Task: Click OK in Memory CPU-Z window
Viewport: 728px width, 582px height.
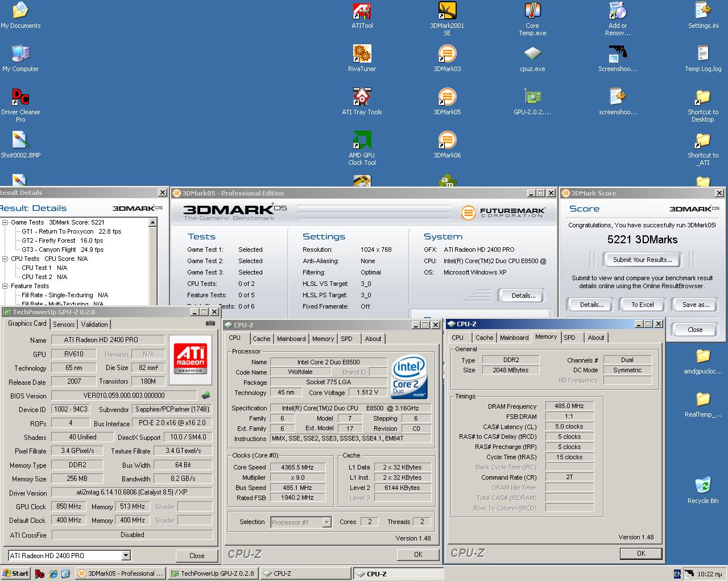Action: pyautogui.click(x=641, y=553)
